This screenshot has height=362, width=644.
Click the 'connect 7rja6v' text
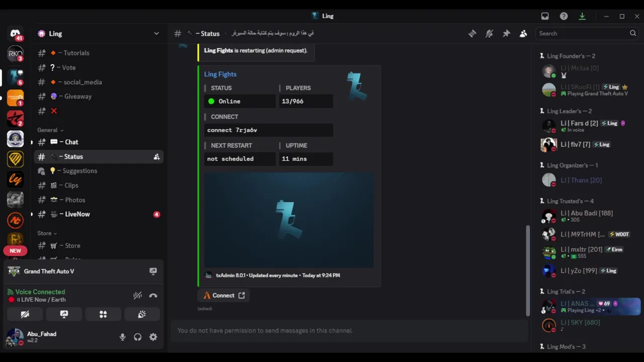tap(232, 130)
